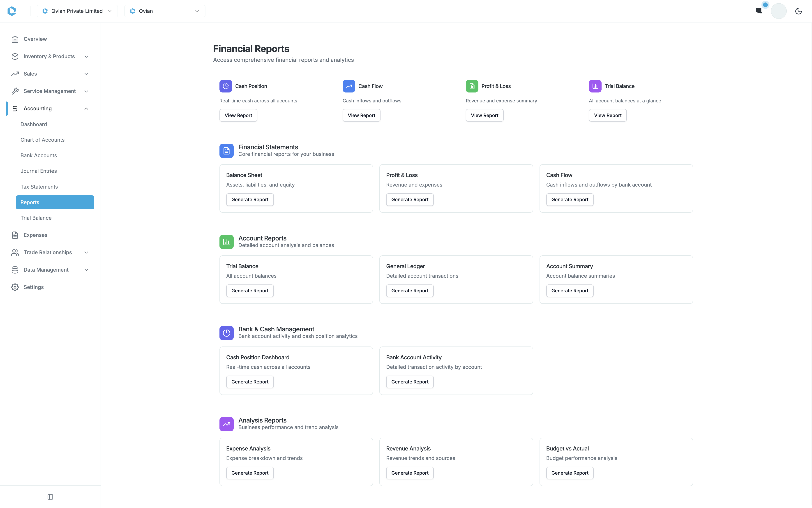This screenshot has width=812, height=508.
Task: Click View Report under Cash Position
Action: point(238,115)
